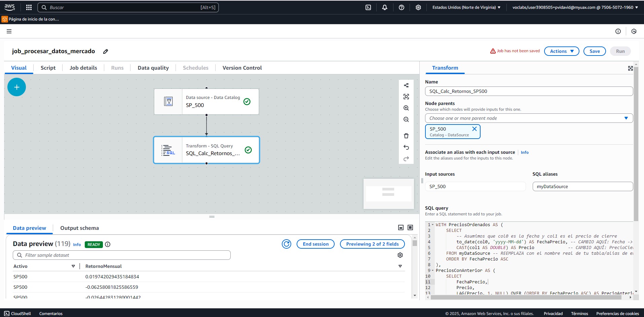Open the voclabs account menu

[x=575, y=7]
